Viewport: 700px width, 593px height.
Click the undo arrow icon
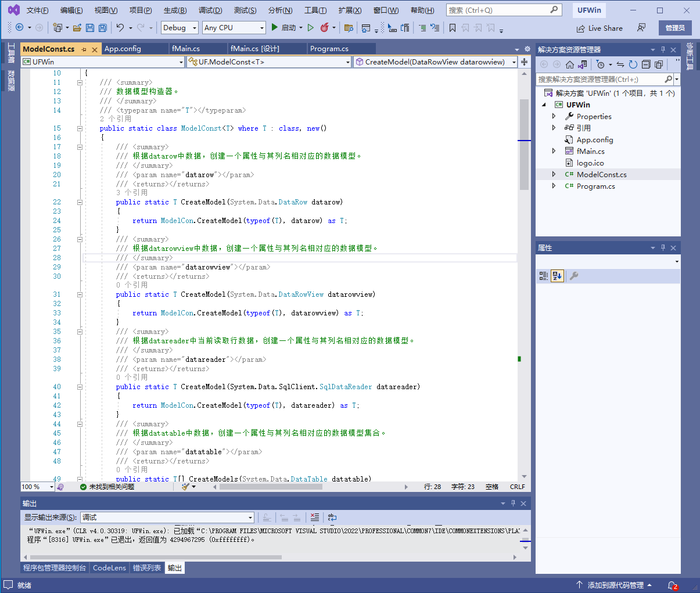pos(120,27)
